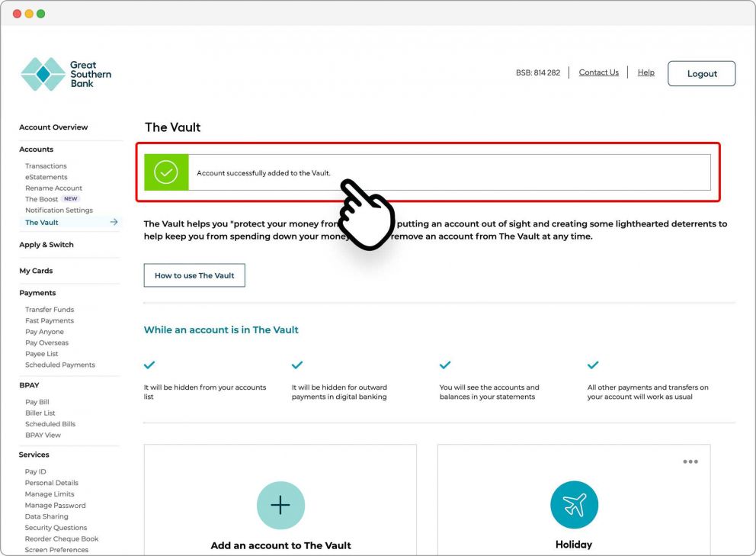Screen dimensions: 756x556
Task: Click 'Add an account to The Vault' label
Action: click(x=280, y=545)
